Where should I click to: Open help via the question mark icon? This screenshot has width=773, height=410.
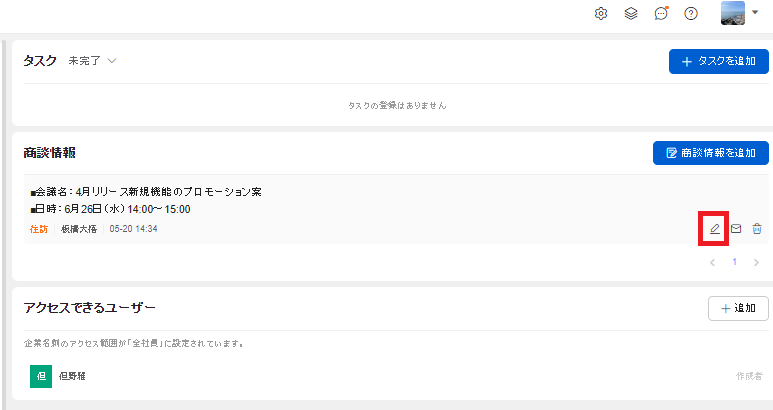coord(691,14)
